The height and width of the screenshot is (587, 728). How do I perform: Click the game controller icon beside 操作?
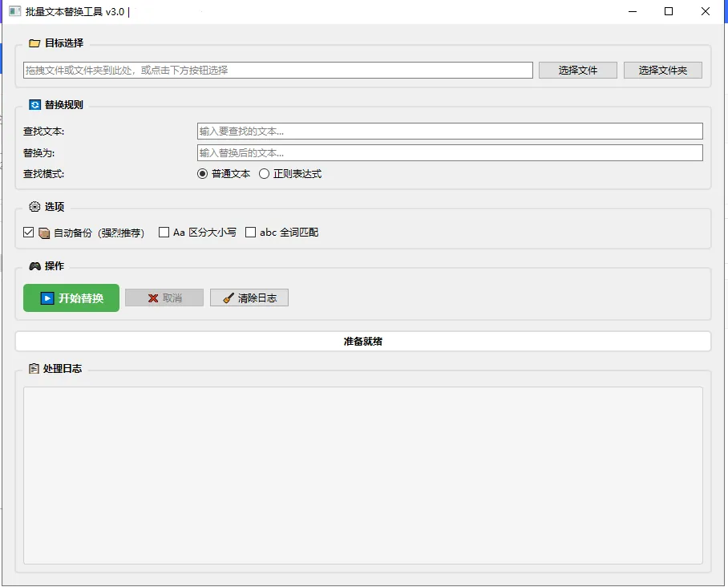coord(32,266)
